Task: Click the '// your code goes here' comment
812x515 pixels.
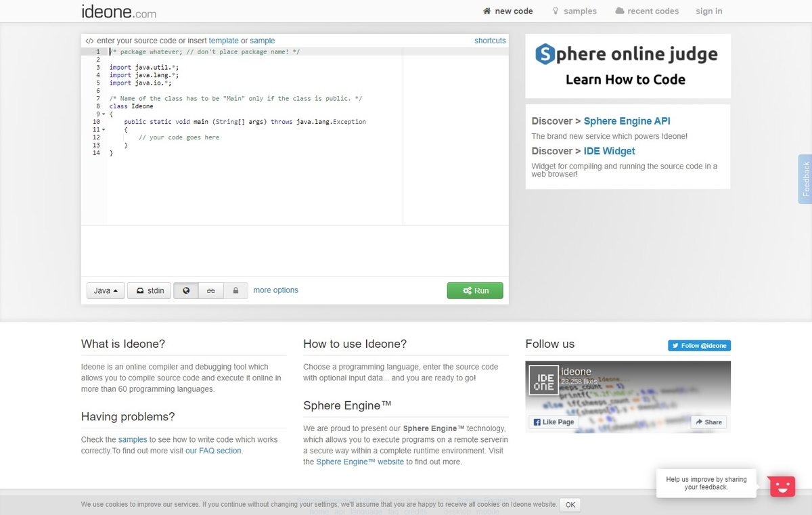Action: tap(179, 137)
